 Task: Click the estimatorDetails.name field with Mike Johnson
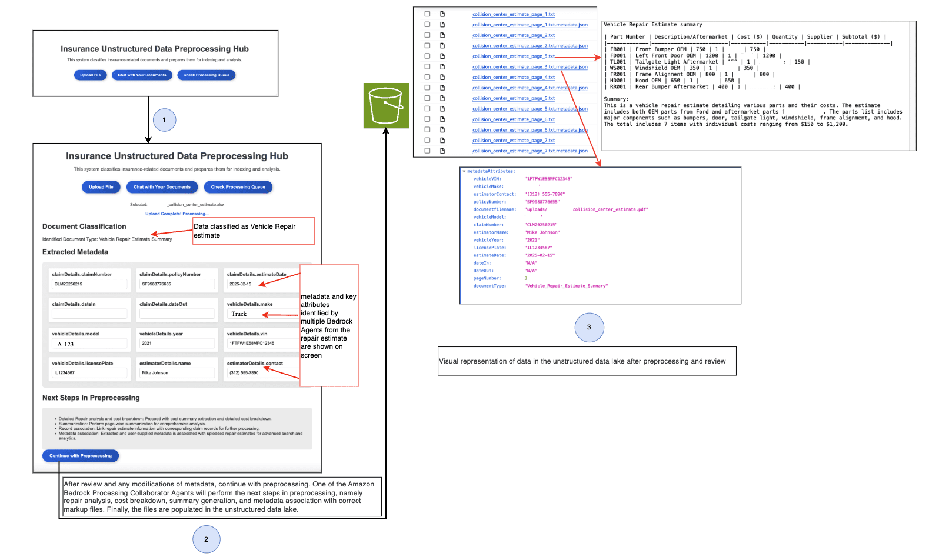[177, 373]
